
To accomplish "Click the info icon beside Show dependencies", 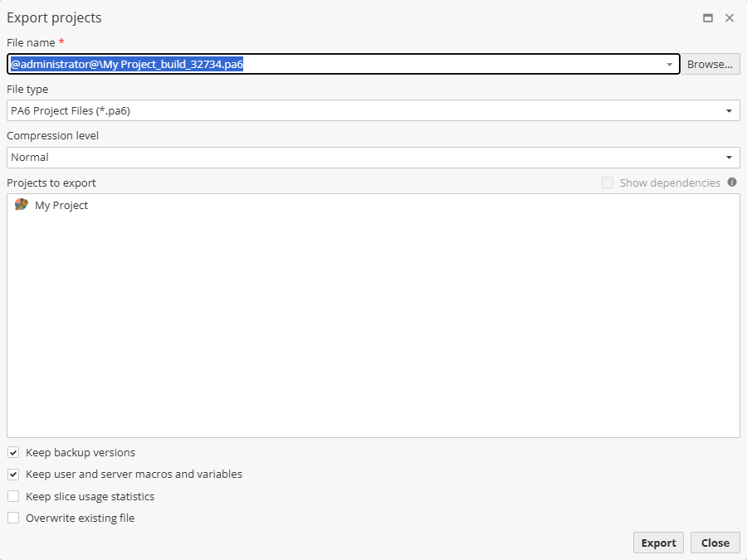I will (x=731, y=183).
